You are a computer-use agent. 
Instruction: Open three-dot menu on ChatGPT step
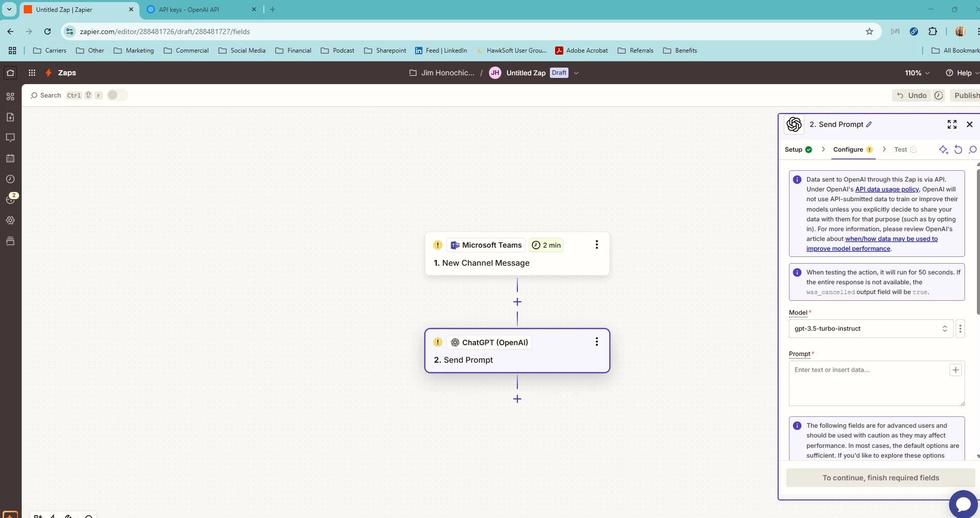[x=596, y=342]
